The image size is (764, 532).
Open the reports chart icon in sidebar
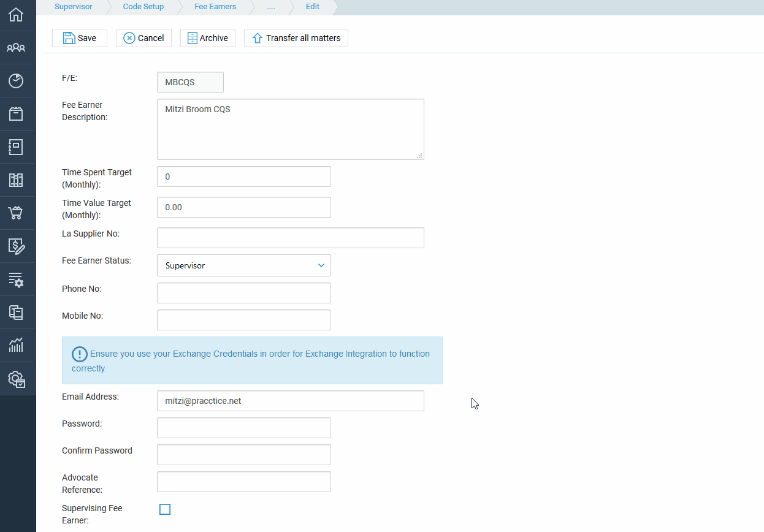coord(16,345)
